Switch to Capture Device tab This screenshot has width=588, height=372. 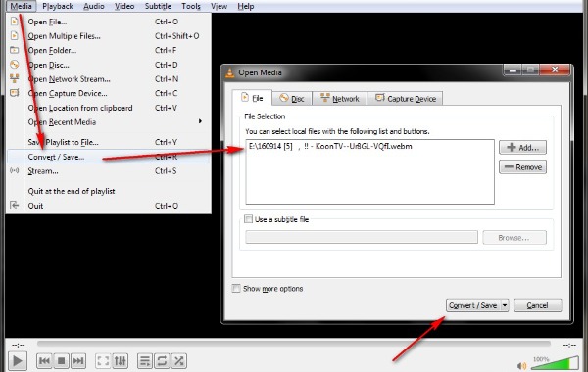click(x=405, y=99)
